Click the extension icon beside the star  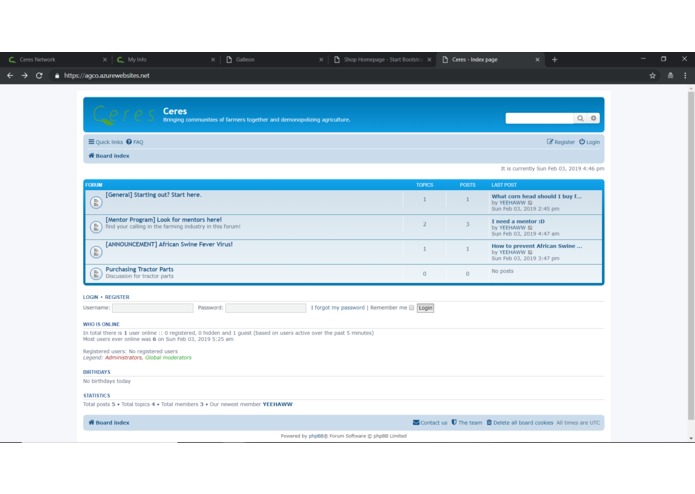pos(670,76)
